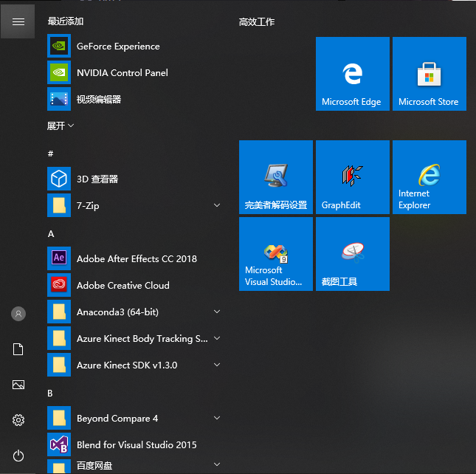The image size is (476, 474).
Task: Open the user account avatar icon
Action: click(x=18, y=314)
